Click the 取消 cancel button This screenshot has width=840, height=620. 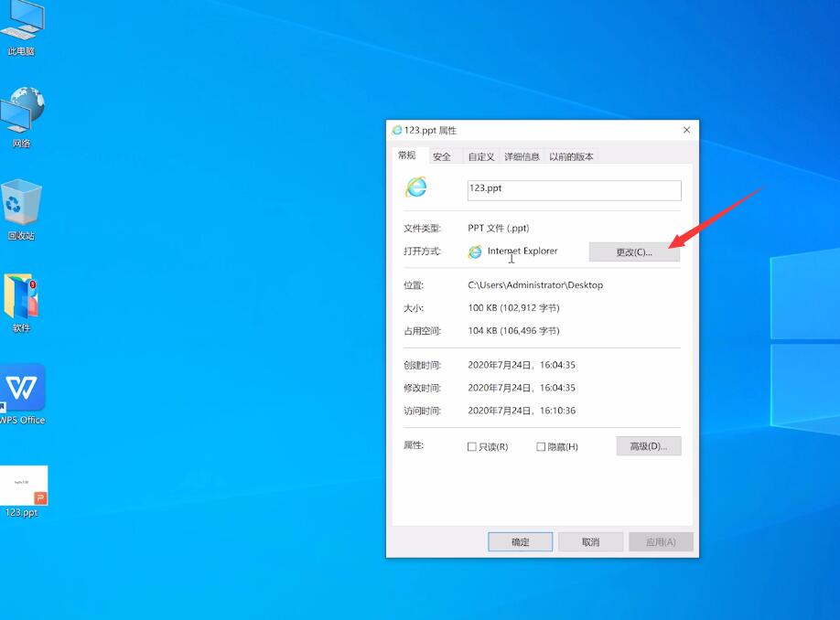(x=590, y=542)
